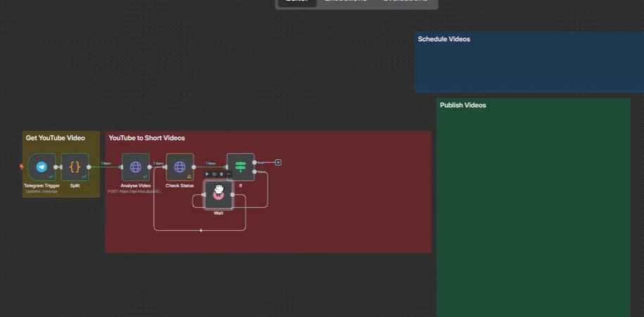Add a node on the If true output
The height and width of the screenshot is (317, 644).
coord(278,162)
